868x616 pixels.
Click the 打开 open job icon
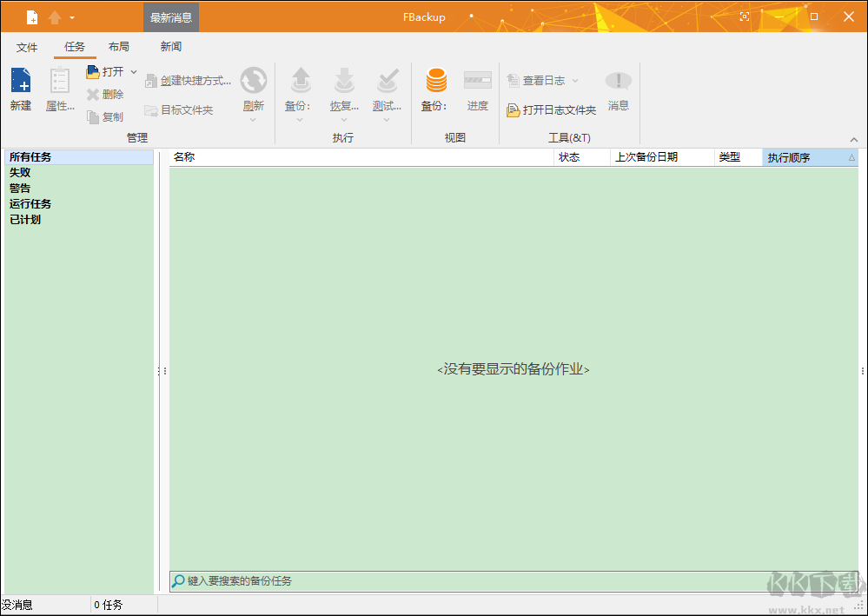point(105,72)
